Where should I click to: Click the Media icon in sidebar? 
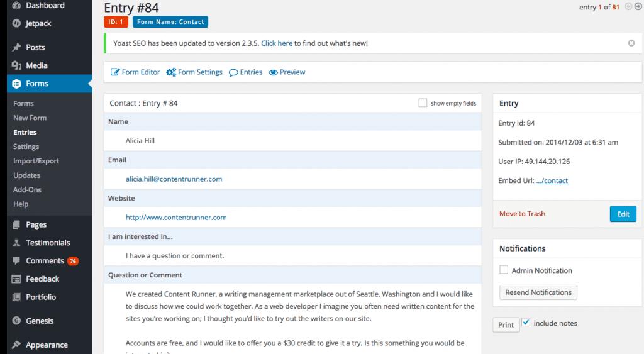[x=16, y=65]
